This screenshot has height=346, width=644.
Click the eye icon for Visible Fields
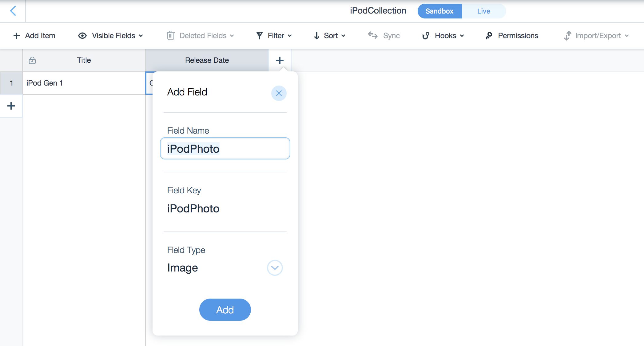pos(82,36)
